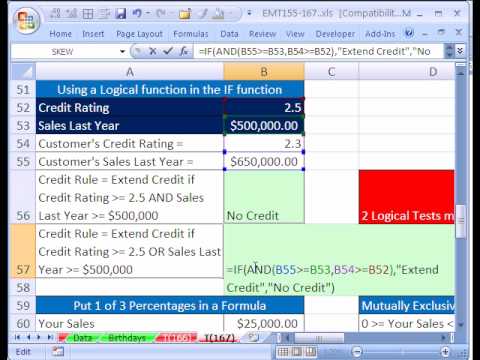Click cell 'Credit Rating' in row 52
This screenshot has height=360, width=480.
pyautogui.click(x=130, y=108)
